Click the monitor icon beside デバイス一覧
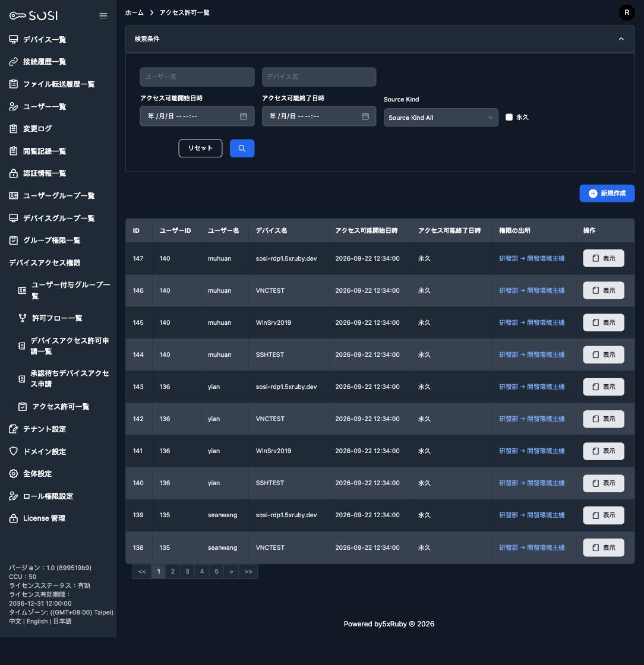The image size is (644, 665). tap(14, 39)
